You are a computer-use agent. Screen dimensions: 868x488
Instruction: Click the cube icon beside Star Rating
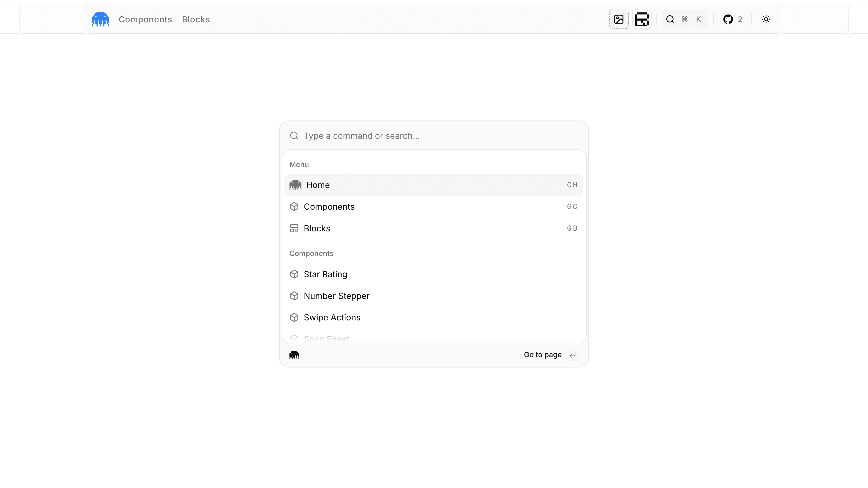[x=294, y=274]
